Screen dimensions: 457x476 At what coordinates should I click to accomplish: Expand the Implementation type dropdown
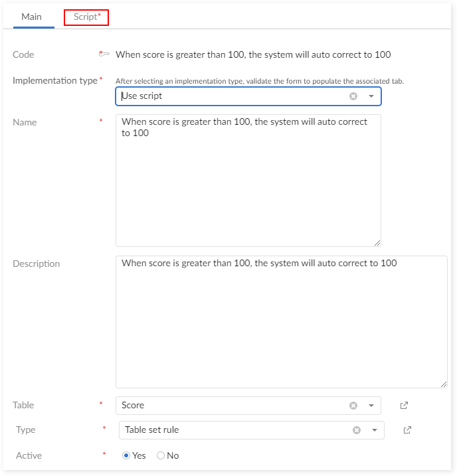371,96
